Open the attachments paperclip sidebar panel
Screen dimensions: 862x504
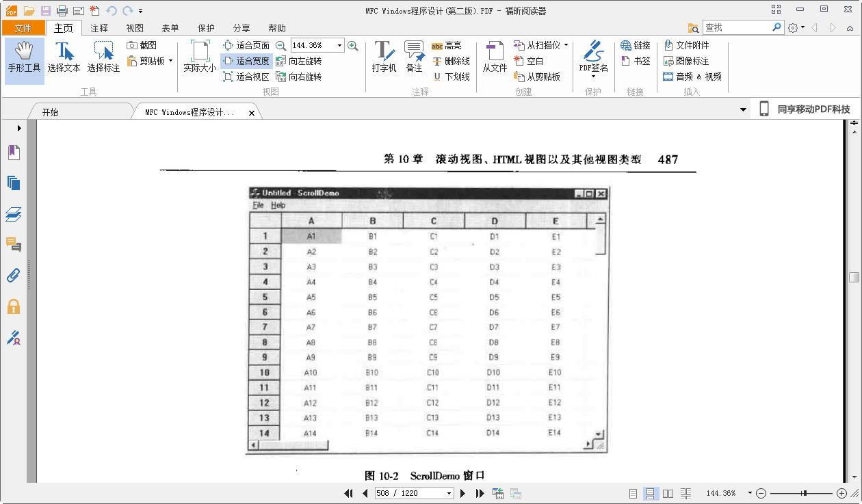point(14,276)
